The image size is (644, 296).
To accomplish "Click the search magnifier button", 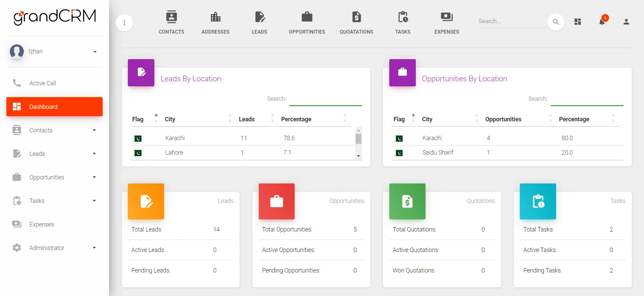I will (x=556, y=22).
